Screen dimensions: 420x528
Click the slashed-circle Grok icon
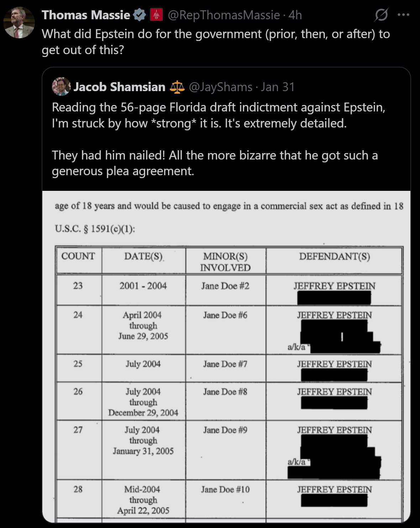[x=381, y=15]
